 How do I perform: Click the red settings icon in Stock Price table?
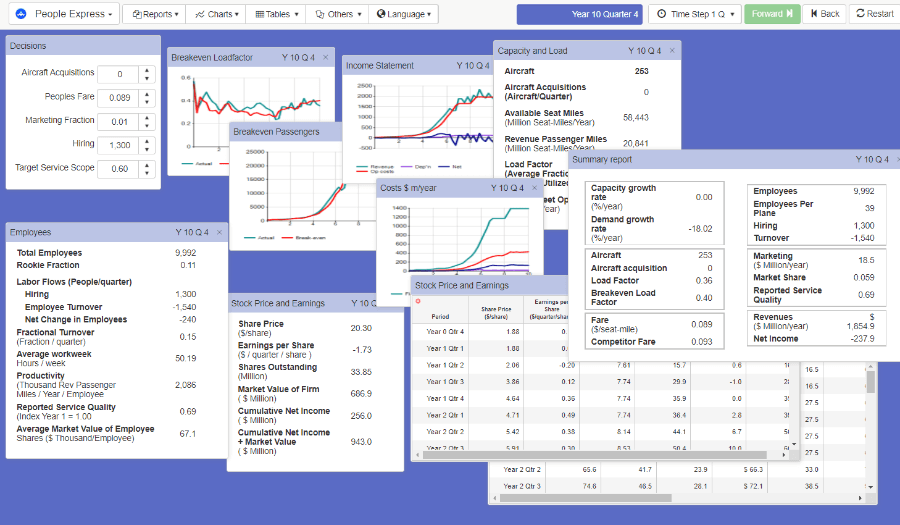click(418, 300)
